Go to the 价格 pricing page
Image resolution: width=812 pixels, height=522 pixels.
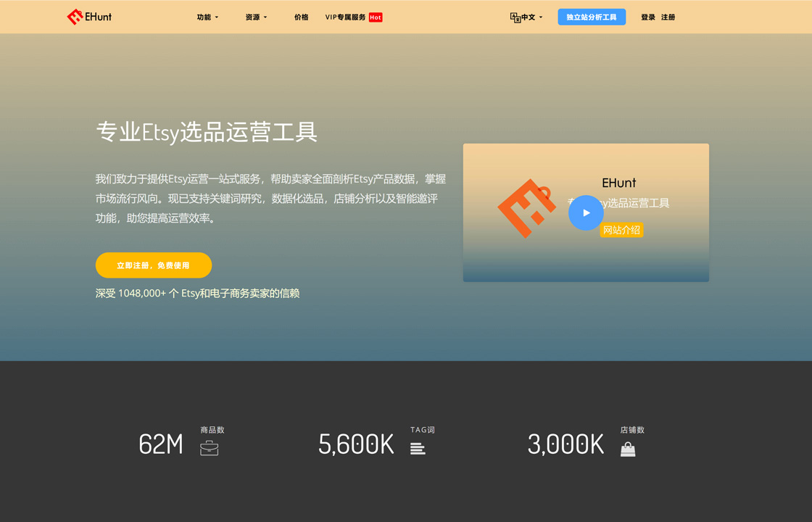302,17
